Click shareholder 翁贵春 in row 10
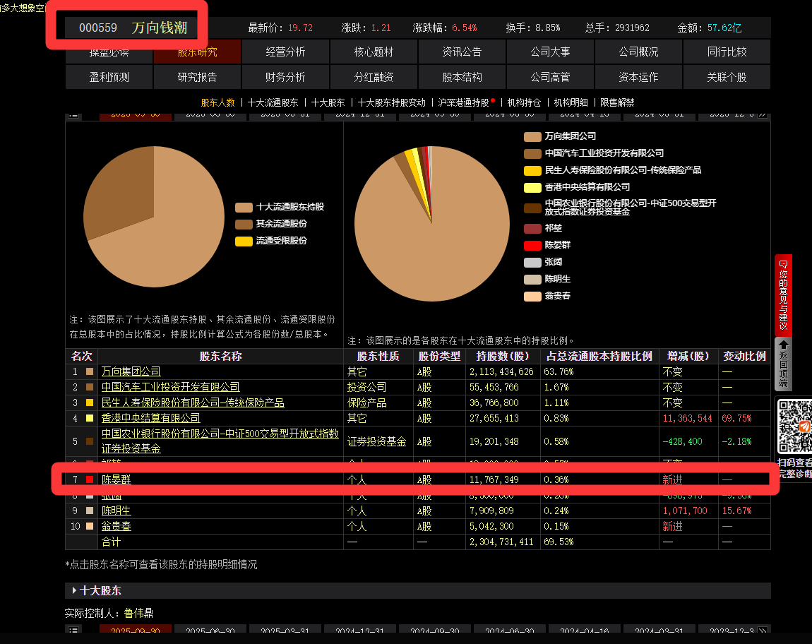Screen dimensions: 812x644 [116, 526]
